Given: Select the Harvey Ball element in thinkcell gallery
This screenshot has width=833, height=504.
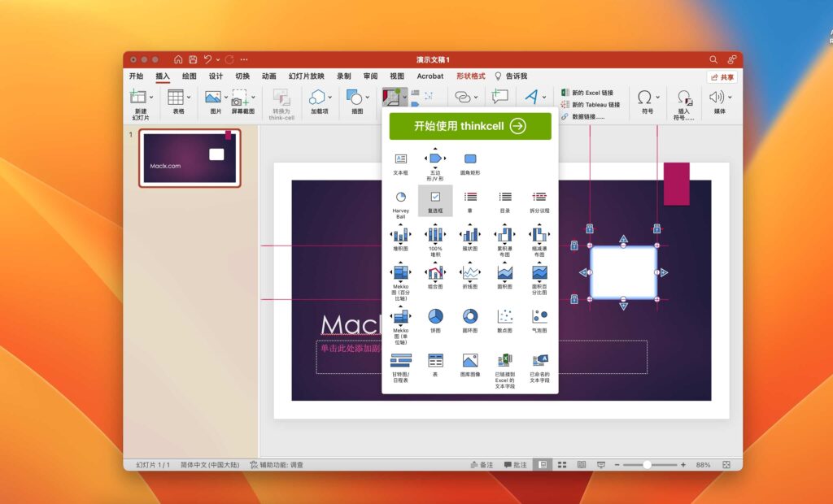Looking at the screenshot, I should pos(400,199).
